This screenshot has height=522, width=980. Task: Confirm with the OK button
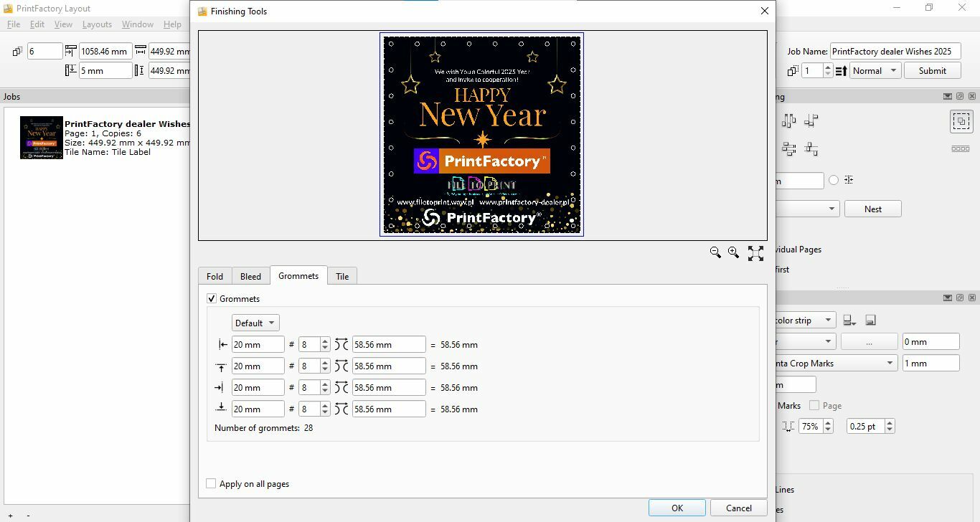(x=677, y=508)
